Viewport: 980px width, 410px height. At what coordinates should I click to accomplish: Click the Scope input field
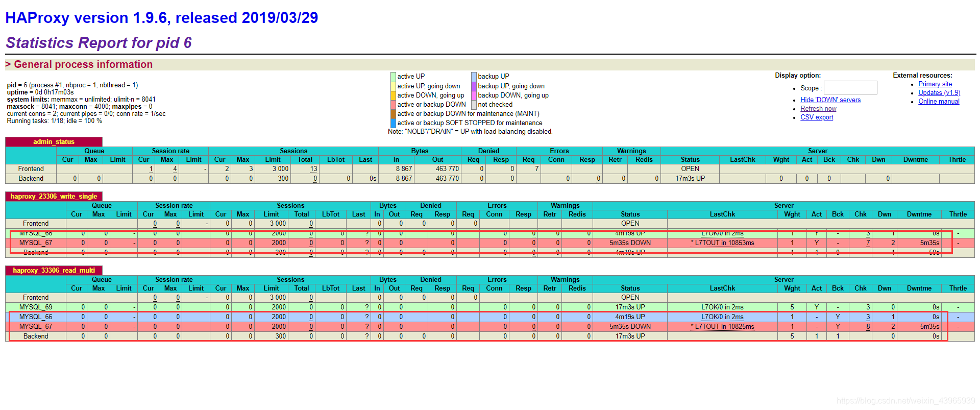point(850,88)
